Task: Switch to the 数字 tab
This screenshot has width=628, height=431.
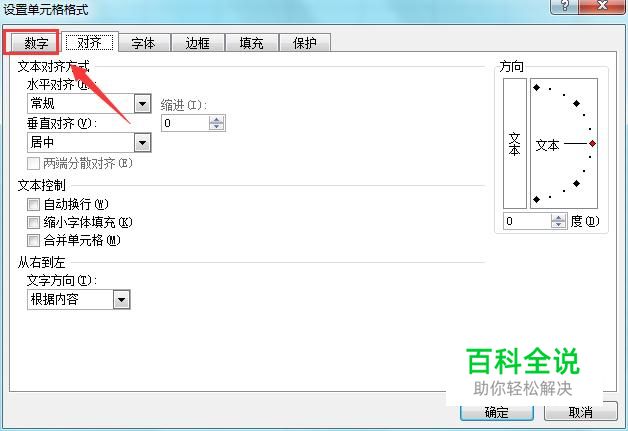Action: tap(36, 43)
